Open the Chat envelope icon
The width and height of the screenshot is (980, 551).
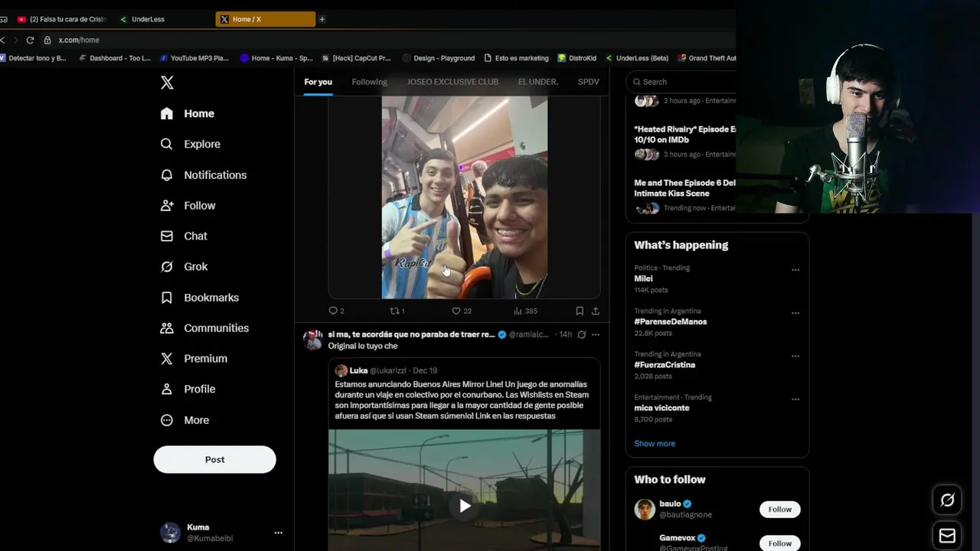click(167, 236)
